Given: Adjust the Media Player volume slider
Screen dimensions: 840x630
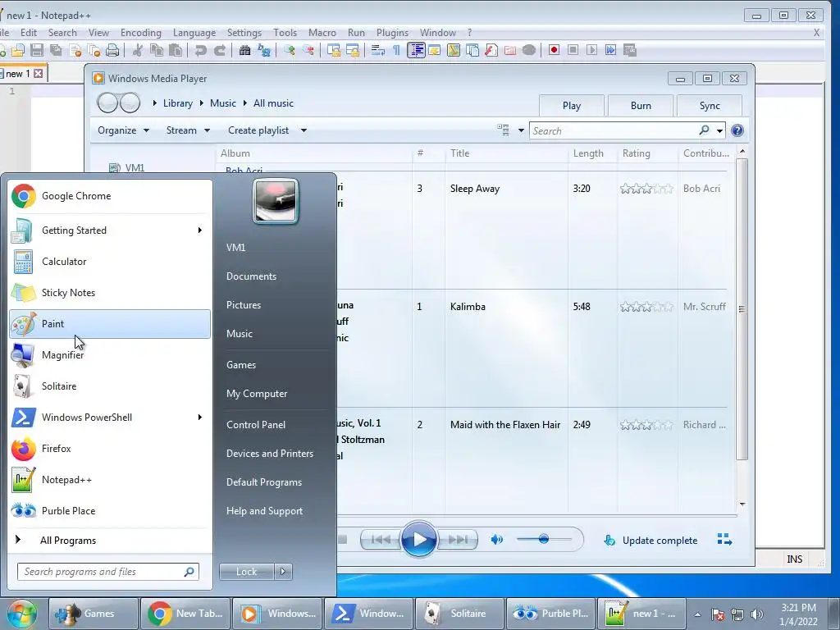Looking at the screenshot, I should click(x=543, y=539).
